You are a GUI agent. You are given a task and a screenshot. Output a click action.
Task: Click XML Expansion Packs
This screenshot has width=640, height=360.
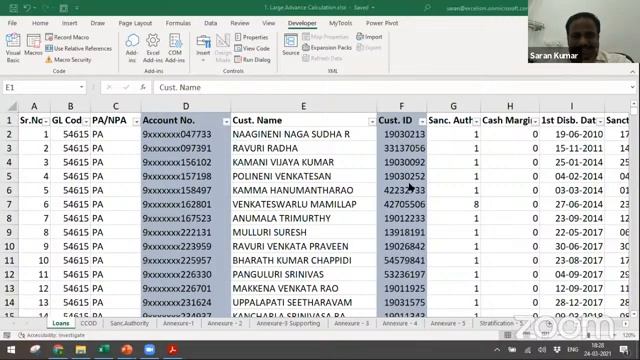[327, 48]
